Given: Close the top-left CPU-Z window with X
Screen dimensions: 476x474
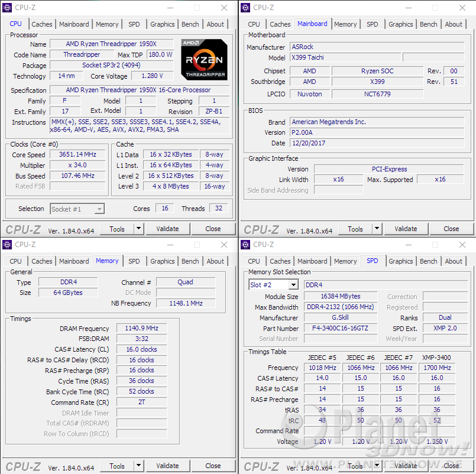Looking at the screenshot, I should coord(224,8).
